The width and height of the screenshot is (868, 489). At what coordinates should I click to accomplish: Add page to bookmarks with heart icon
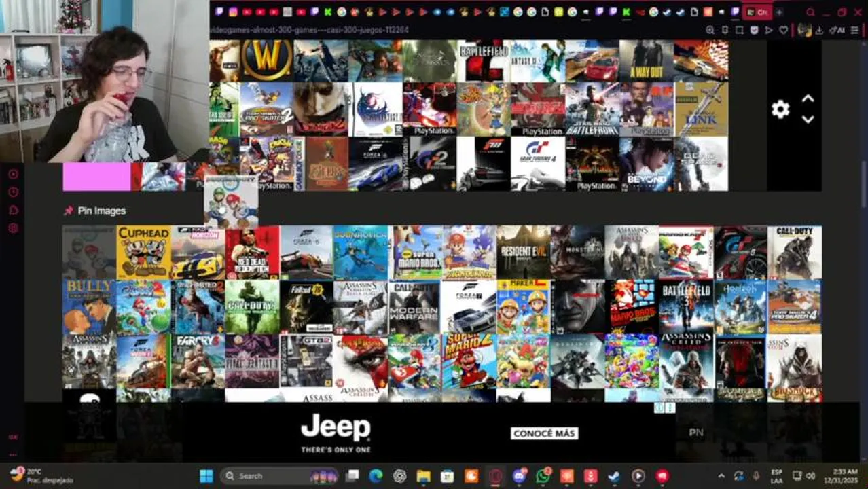pyautogui.click(x=783, y=30)
